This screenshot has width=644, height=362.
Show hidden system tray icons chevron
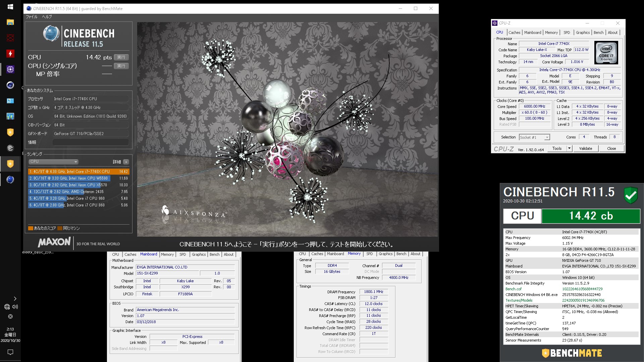[15, 298]
